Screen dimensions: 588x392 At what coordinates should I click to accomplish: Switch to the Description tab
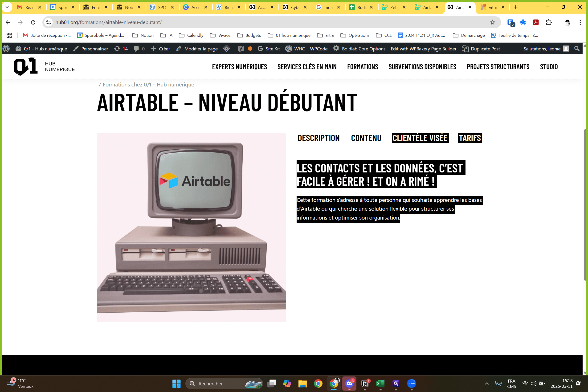318,138
